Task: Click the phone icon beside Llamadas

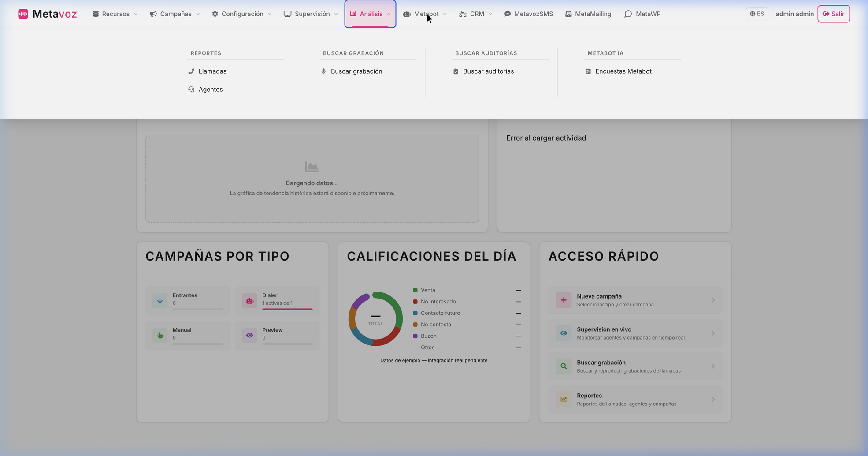Action: [191, 71]
